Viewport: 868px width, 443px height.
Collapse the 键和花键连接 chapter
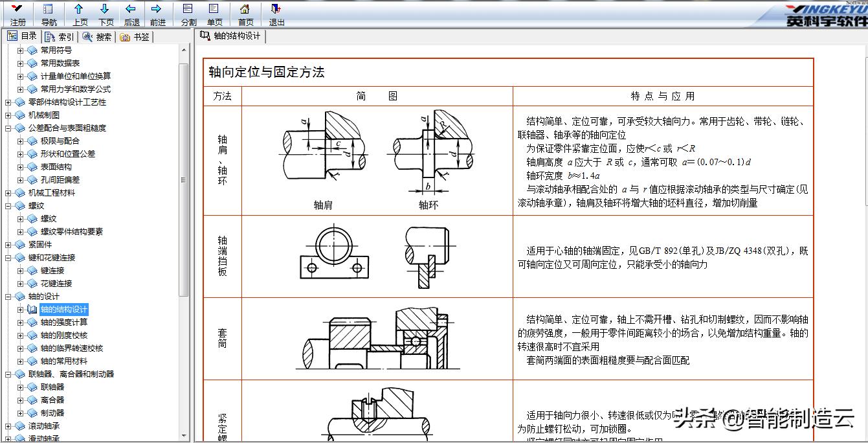click(x=8, y=257)
